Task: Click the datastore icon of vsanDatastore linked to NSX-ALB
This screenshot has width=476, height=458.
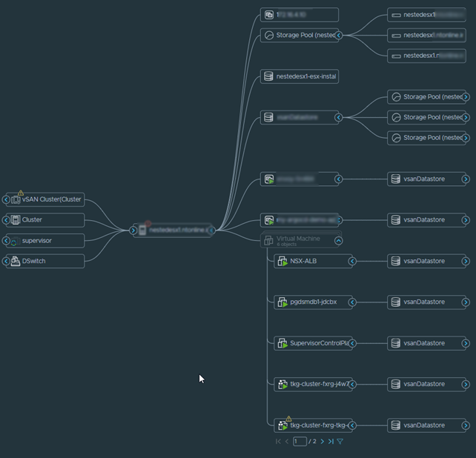Action: click(x=395, y=261)
